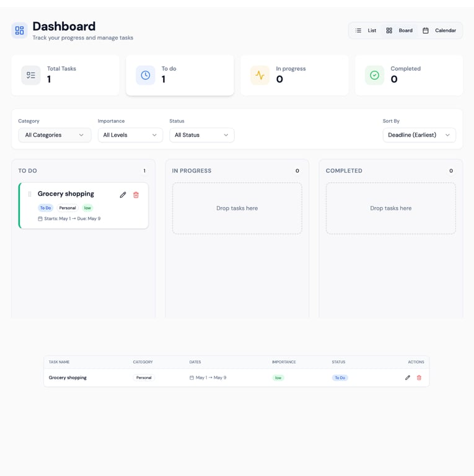Select the Total Tasks stat card
Screen dimensions: 474x476
65,75
